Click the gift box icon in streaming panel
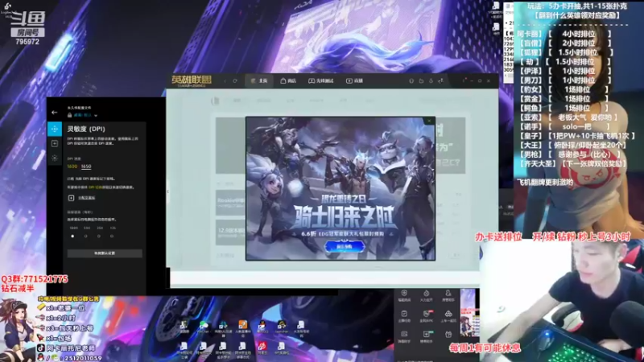The height and width of the screenshot is (362, 644). pyautogui.click(x=448, y=335)
